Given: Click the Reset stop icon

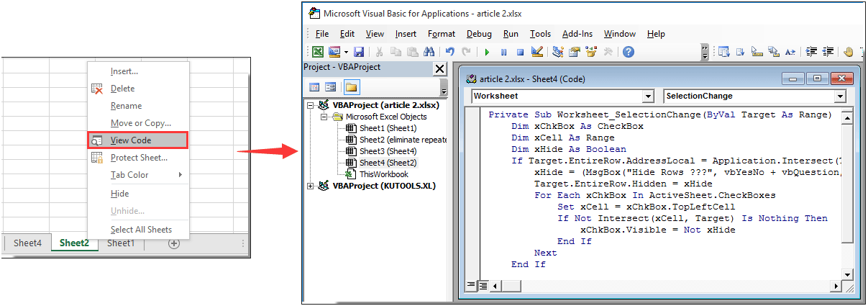Looking at the screenshot, I should pos(520,52).
